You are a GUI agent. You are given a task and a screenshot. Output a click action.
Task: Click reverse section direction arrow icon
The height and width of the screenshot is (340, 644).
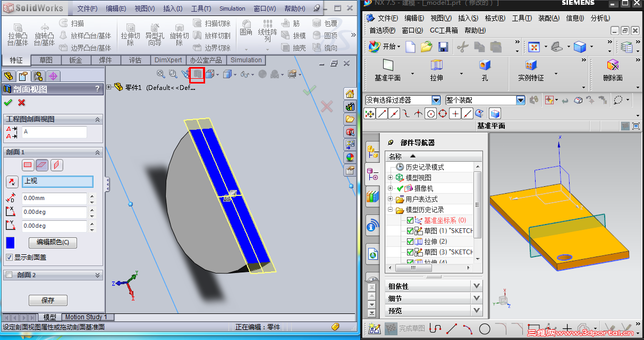pos(12,182)
